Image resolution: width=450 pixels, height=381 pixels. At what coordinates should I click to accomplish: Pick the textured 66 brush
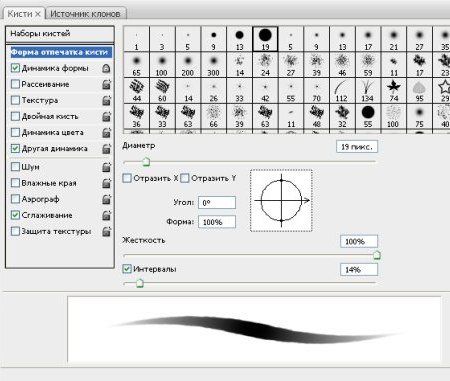click(x=213, y=116)
